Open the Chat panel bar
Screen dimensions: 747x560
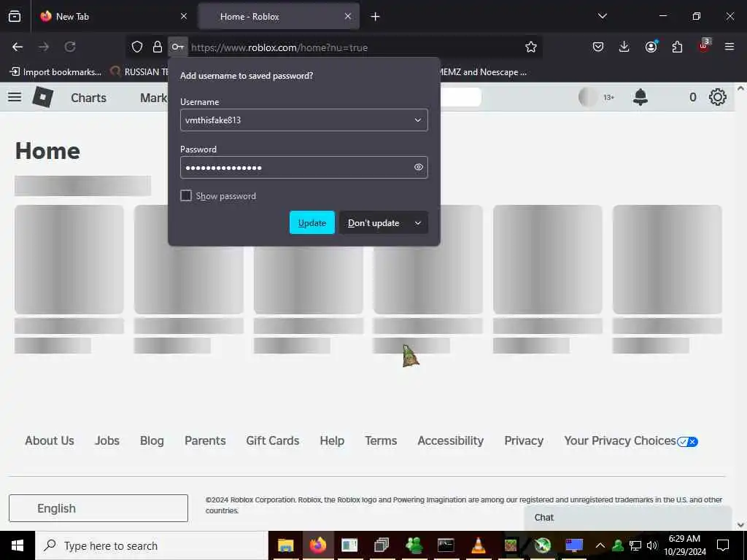pos(627,518)
